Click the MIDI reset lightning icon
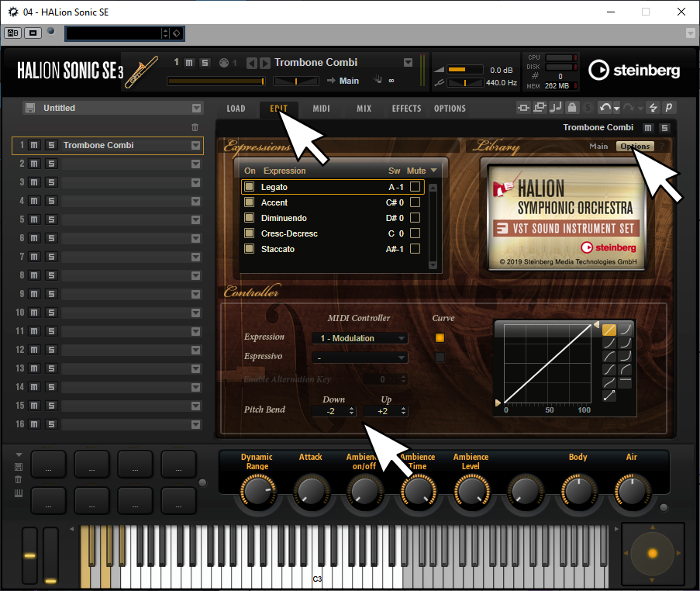 coord(653,108)
